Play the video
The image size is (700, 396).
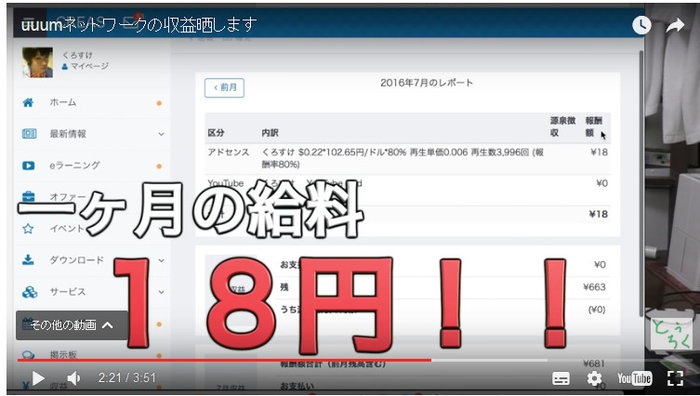point(38,379)
